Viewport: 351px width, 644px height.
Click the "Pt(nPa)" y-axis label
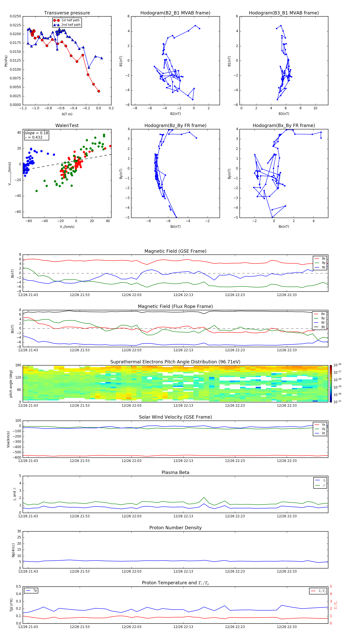(6, 61)
